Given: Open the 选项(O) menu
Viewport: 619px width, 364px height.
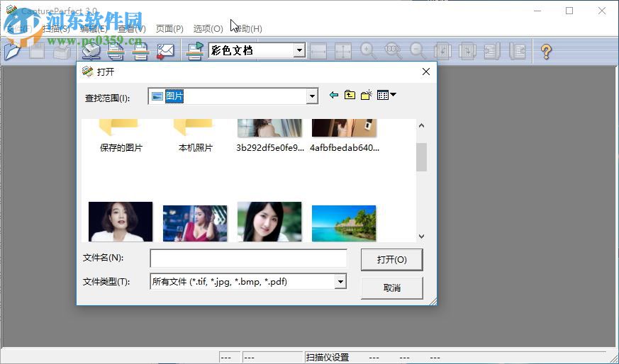Looking at the screenshot, I should (x=208, y=29).
